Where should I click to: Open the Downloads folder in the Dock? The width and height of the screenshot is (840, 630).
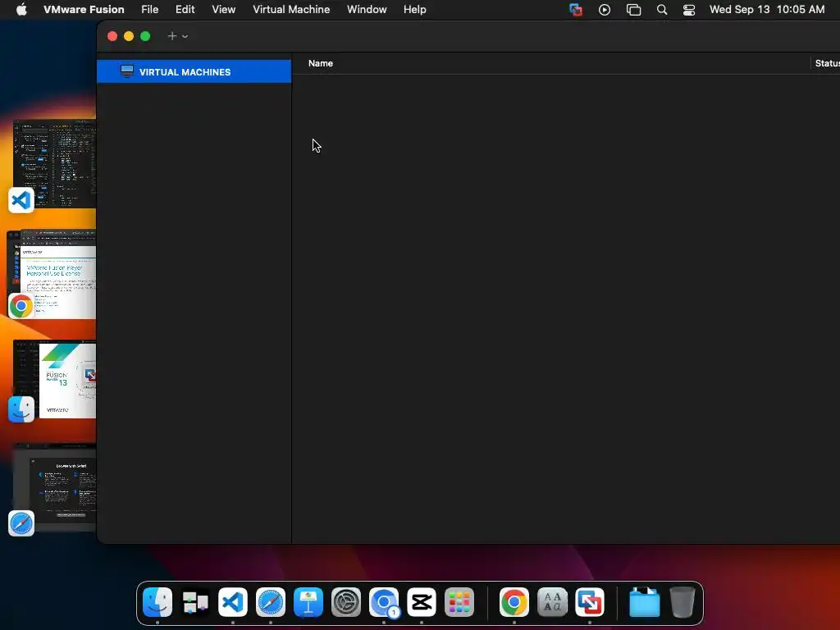coord(645,602)
